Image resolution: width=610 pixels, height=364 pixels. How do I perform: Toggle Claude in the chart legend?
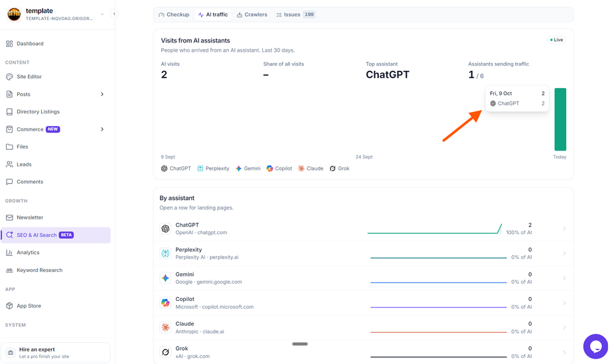(x=311, y=168)
